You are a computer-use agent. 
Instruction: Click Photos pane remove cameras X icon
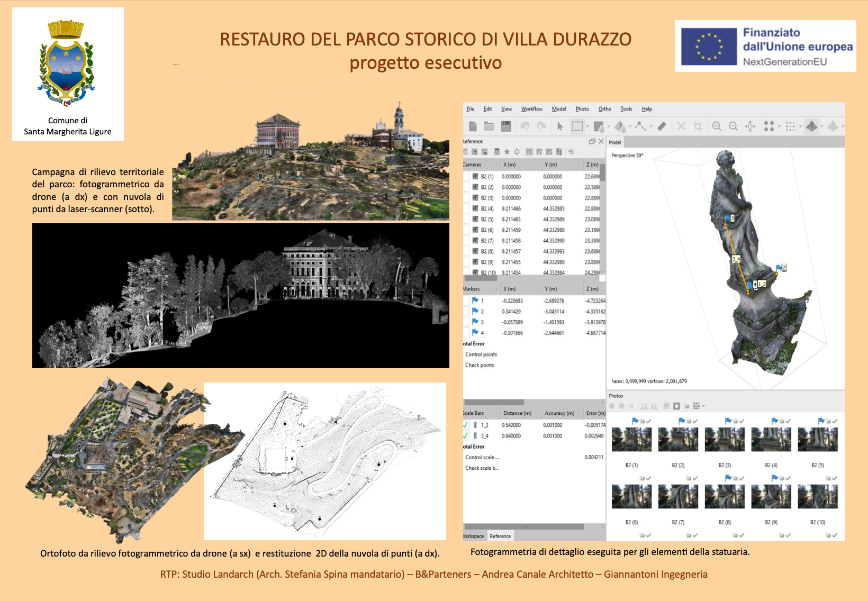[631, 406]
